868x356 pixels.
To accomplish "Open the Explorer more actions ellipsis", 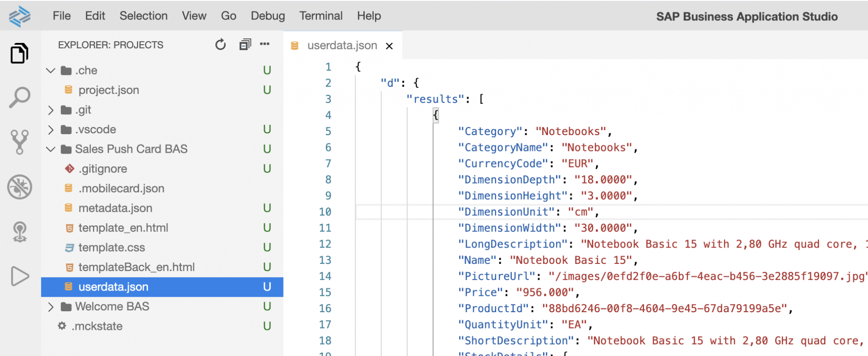I will [x=265, y=44].
